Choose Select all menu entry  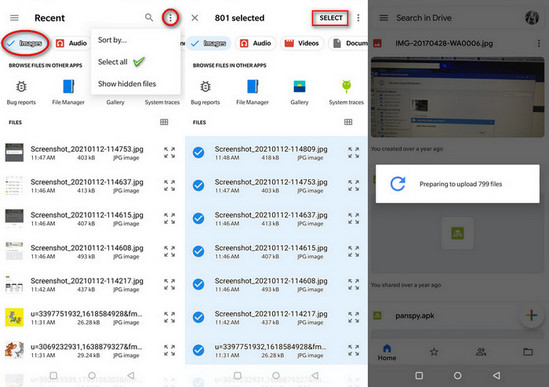click(x=113, y=62)
